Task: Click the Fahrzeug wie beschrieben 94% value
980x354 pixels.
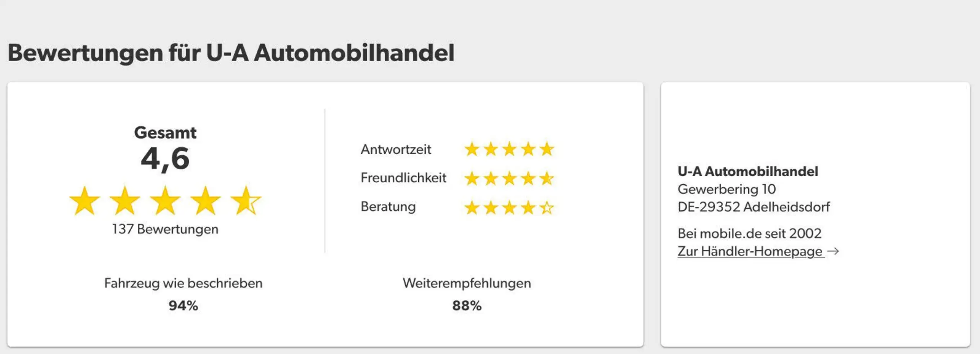Action: 183,306
